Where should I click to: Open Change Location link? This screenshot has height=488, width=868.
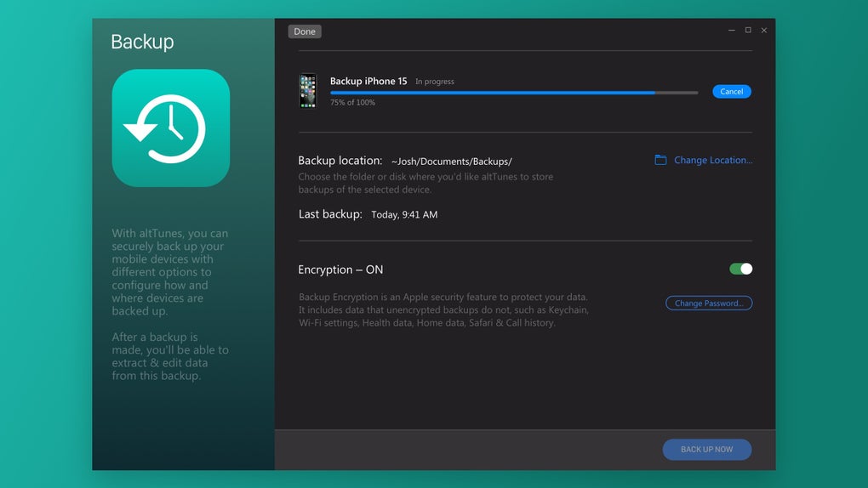713,160
